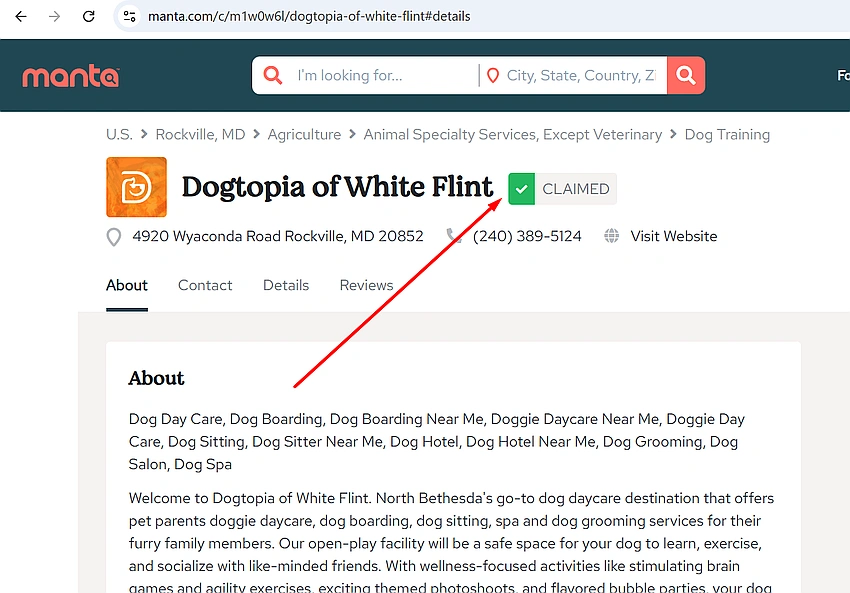Click the orange Dogtopia business logo
The image size is (850, 593).
pyautogui.click(x=137, y=187)
